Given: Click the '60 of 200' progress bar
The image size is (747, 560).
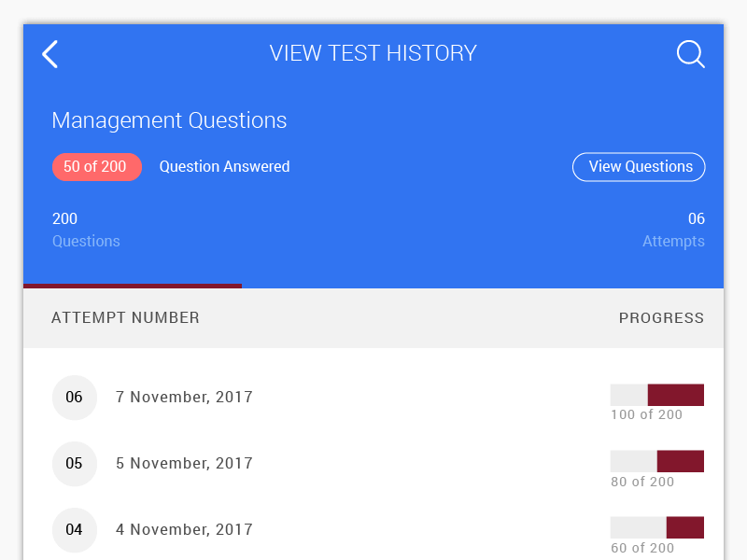Looking at the screenshot, I should 657,527.
